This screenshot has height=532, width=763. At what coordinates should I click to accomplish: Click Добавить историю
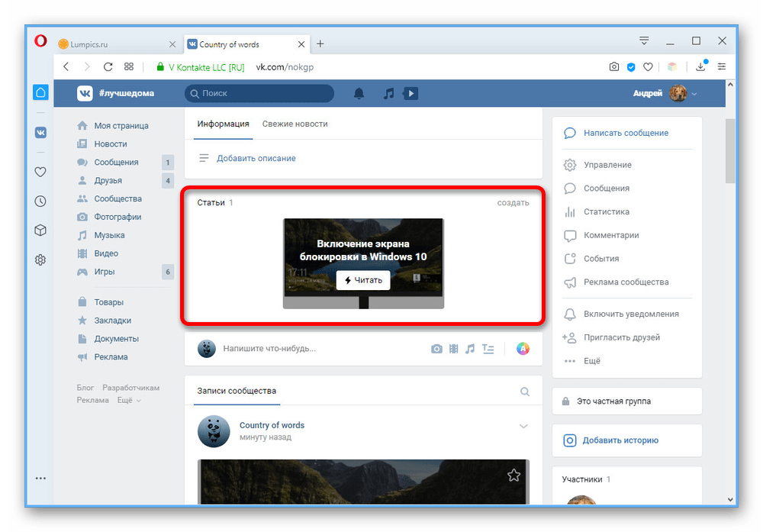point(620,440)
